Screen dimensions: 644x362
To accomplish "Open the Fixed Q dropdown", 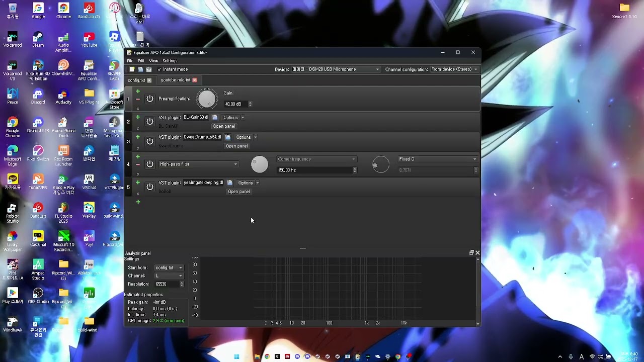I will click(438, 159).
